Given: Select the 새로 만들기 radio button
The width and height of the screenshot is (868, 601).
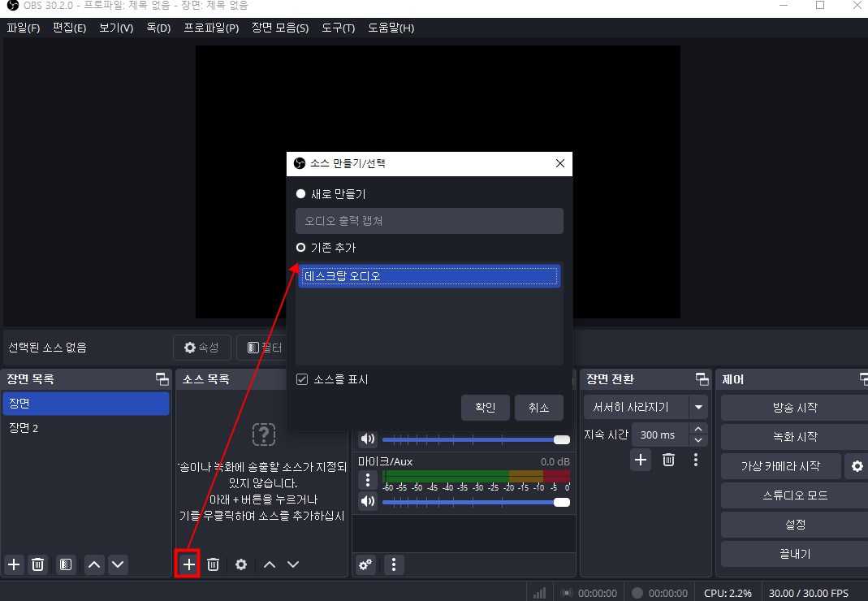Looking at the screenshot, I should coord(301,193).
